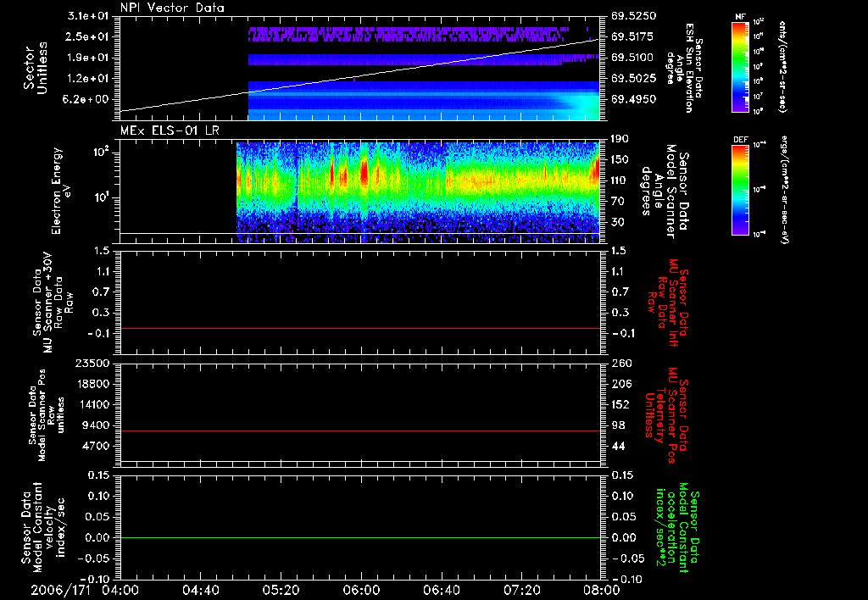Click the "69.5250" elevation tick value
Viewport: 868px width, 600px height.
pos(633,15)
